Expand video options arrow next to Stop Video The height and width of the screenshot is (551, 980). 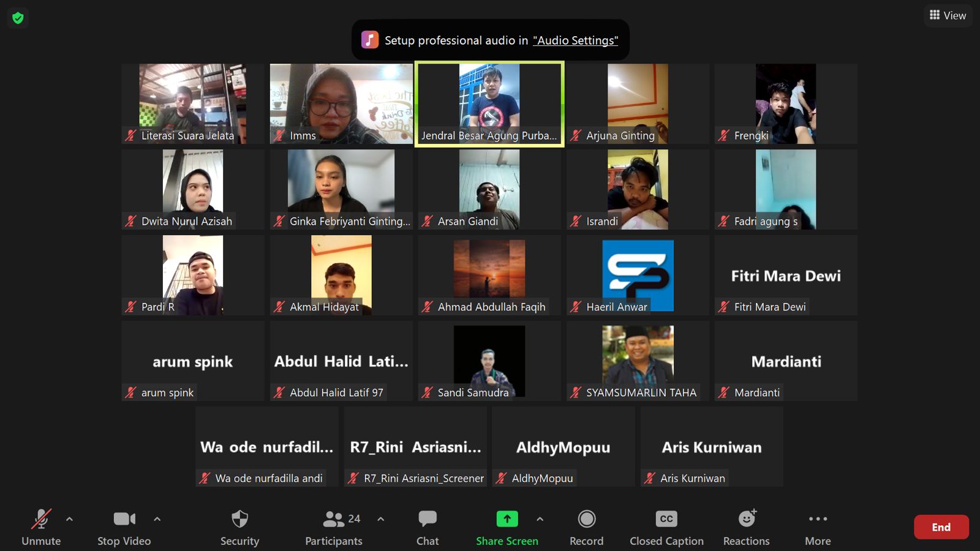(x=157, y=519)
